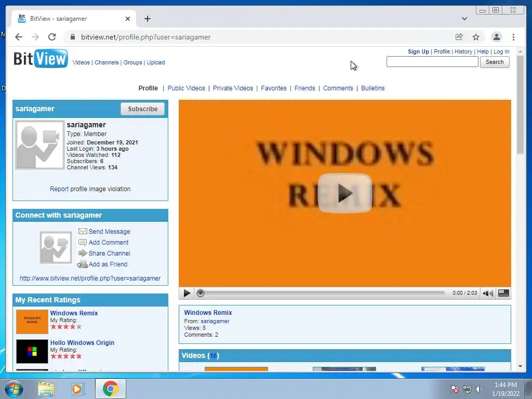Open the tab search chevron

click(x=464, y=19)
